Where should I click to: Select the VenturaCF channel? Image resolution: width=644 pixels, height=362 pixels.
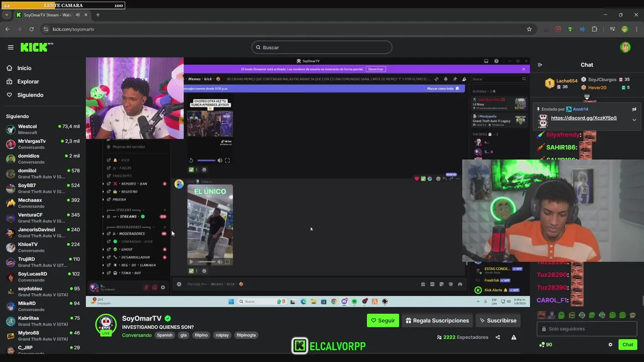tap(43, 218)
